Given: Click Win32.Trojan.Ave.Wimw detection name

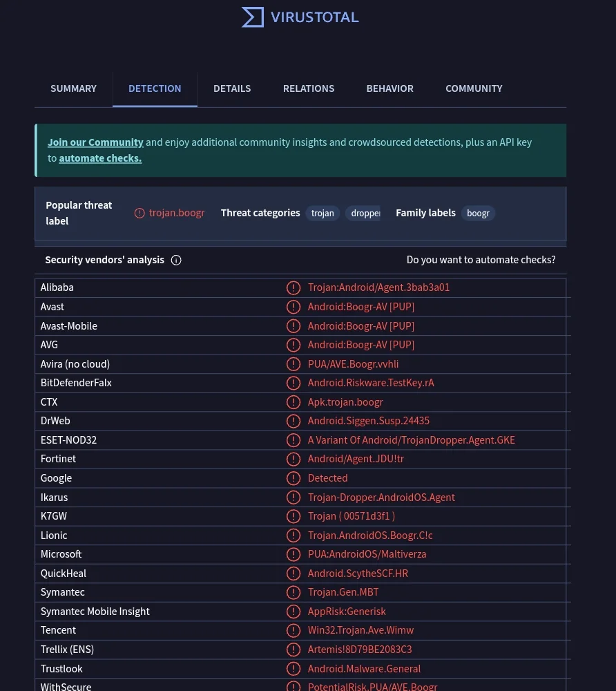Looking at the screenshot, I should click(x=360, y=630).
